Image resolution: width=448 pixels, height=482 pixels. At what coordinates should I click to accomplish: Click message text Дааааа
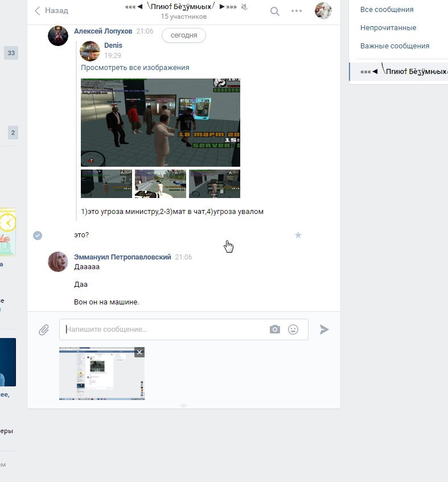pos(87,267)
